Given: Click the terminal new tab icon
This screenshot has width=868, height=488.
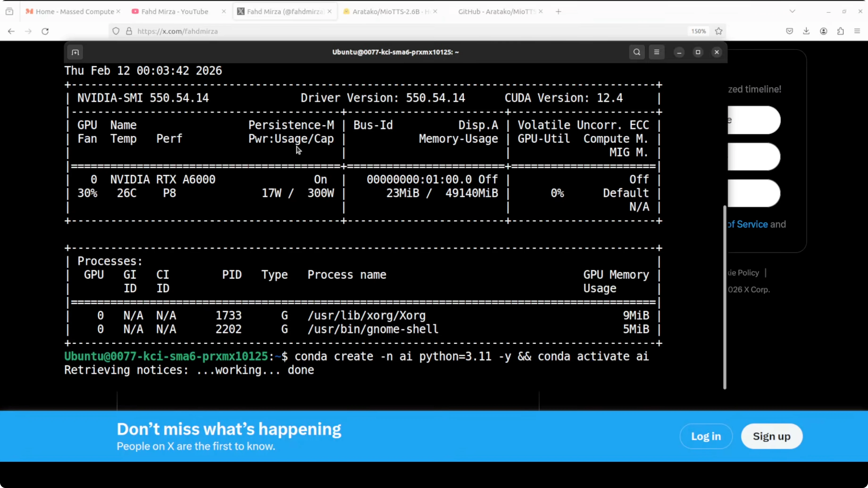Looking at the screenshot, I should tap(75, 52).
